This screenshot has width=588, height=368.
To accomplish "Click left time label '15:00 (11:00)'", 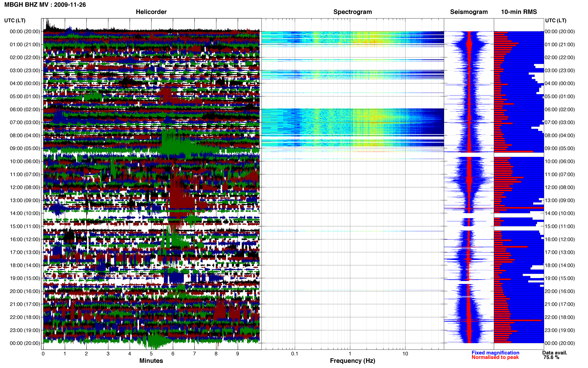I will [x=25, y=226].
